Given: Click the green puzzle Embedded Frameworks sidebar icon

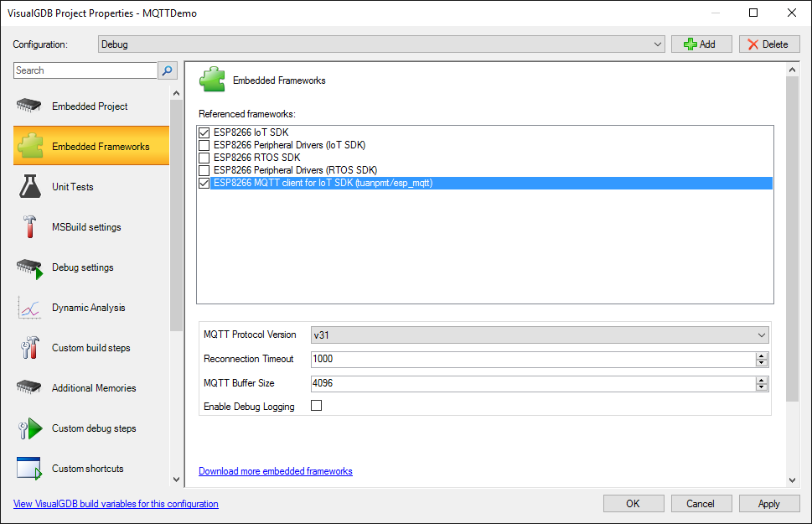Looking at the screenshot, I should pyautogui.click(x=30, y=146).
